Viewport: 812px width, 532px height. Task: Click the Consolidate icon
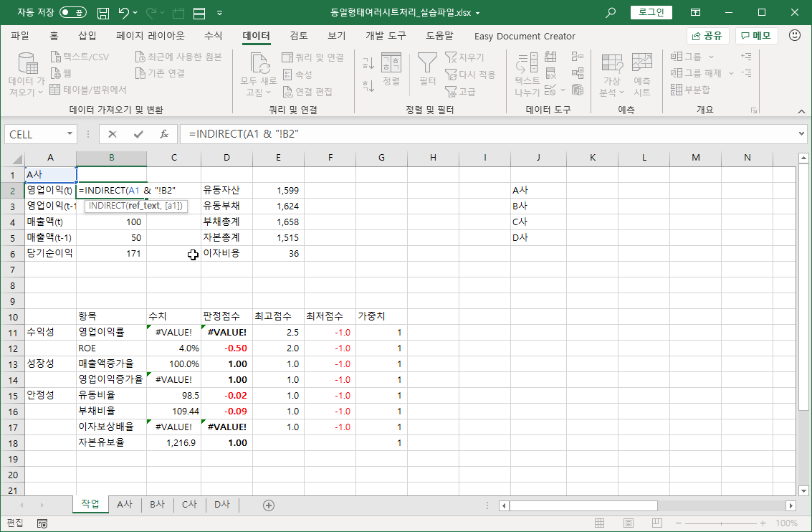(x=578, y=56)
